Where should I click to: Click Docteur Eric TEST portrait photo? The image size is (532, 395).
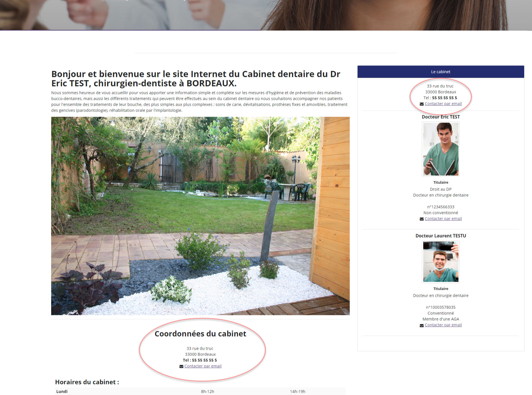coord(441,149)
